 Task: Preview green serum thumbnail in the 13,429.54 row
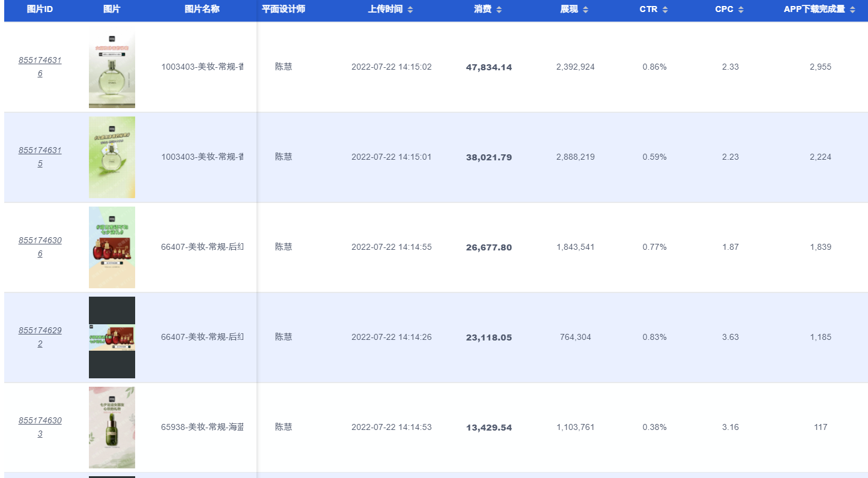(x=112, y=428)
